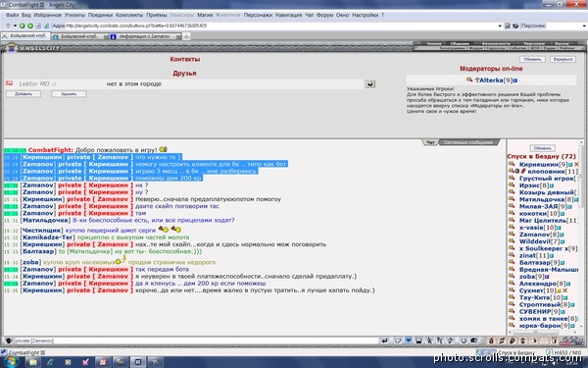Open Internet Explorer from the taskbar
This screenshot has width=588, height=368.
tap(51, 362)
